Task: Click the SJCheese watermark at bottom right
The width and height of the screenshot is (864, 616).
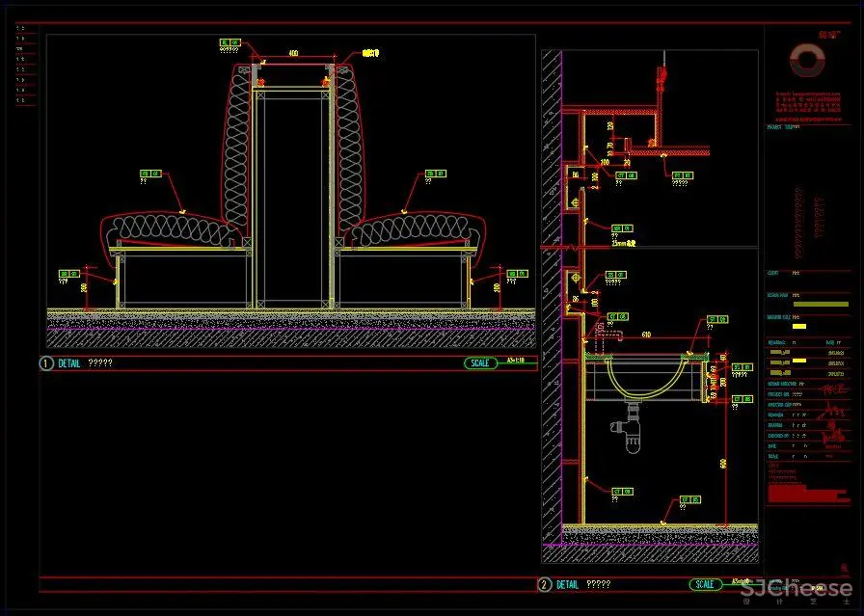Action: (x=796, y=589)
